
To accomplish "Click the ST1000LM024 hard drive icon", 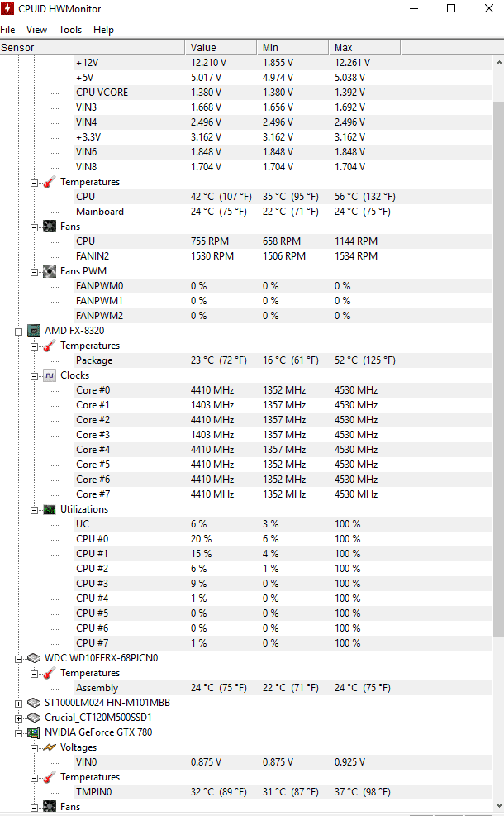I will click(34, 703).
